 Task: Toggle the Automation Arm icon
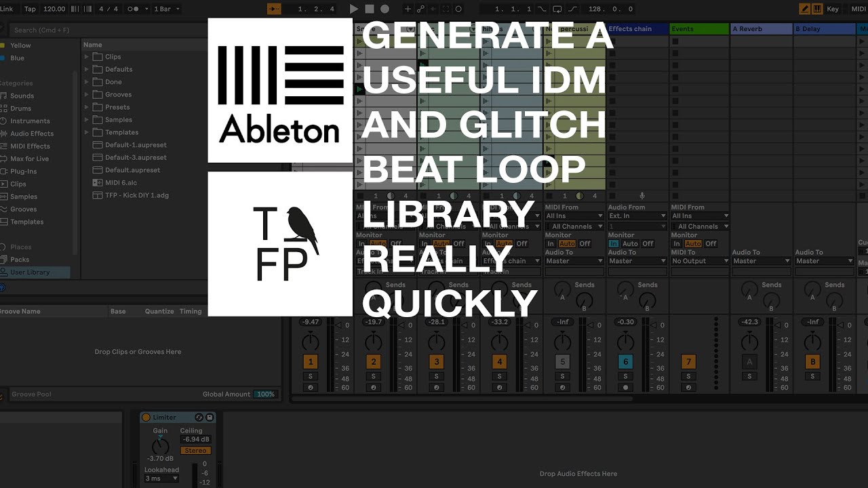coord(420,9)
